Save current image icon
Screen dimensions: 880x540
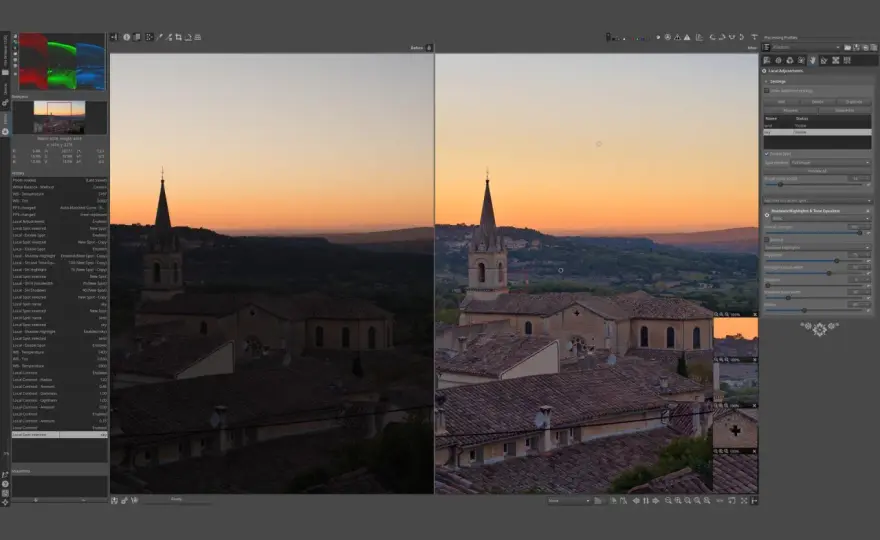[114, 500]
